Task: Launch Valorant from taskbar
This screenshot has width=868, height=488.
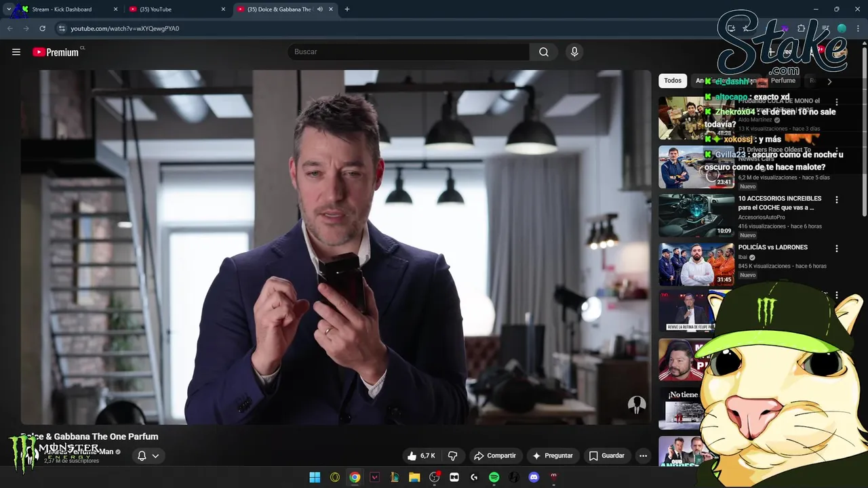Action: click(374, 477)
